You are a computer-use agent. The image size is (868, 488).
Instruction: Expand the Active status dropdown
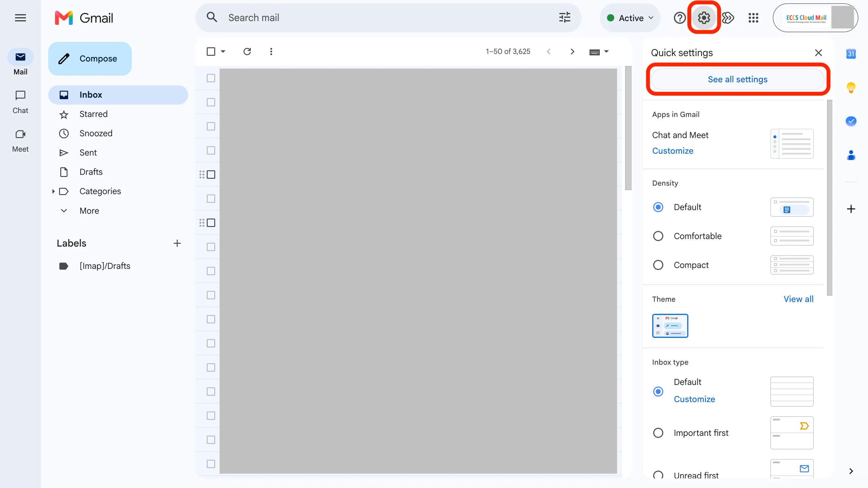coord(629,17)
